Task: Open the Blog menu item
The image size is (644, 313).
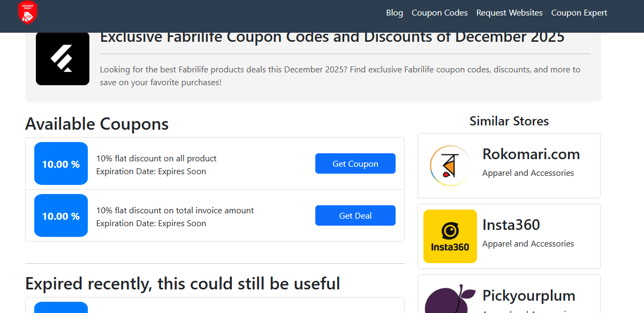Action: pos(395,12)
